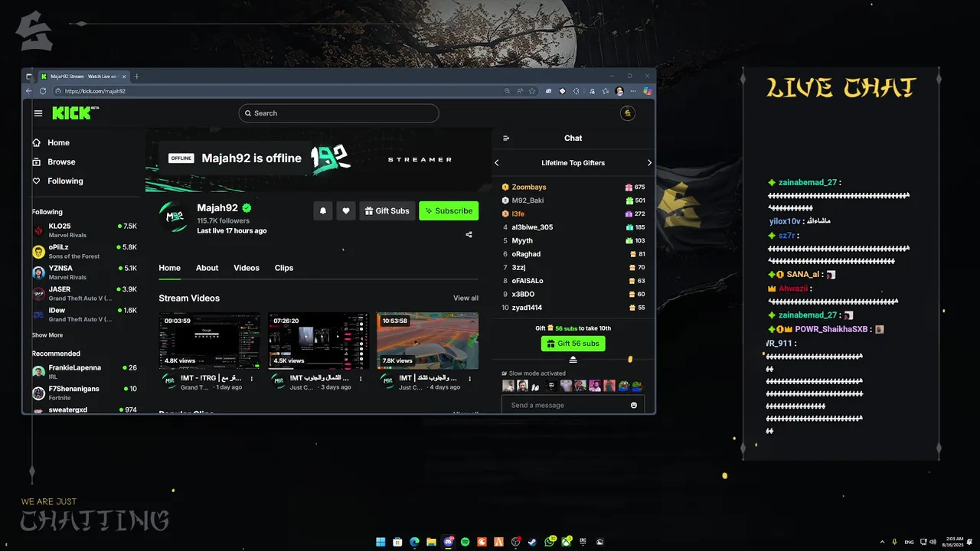Viewport: 980px width, 551px height.
Task: Select the Home channel tab
Action: point(170,268)
